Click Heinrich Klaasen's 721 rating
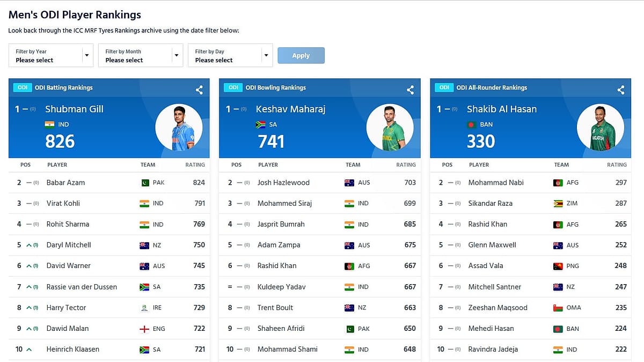The width and height of the screenshot is (644, 362). click(200, 349)
